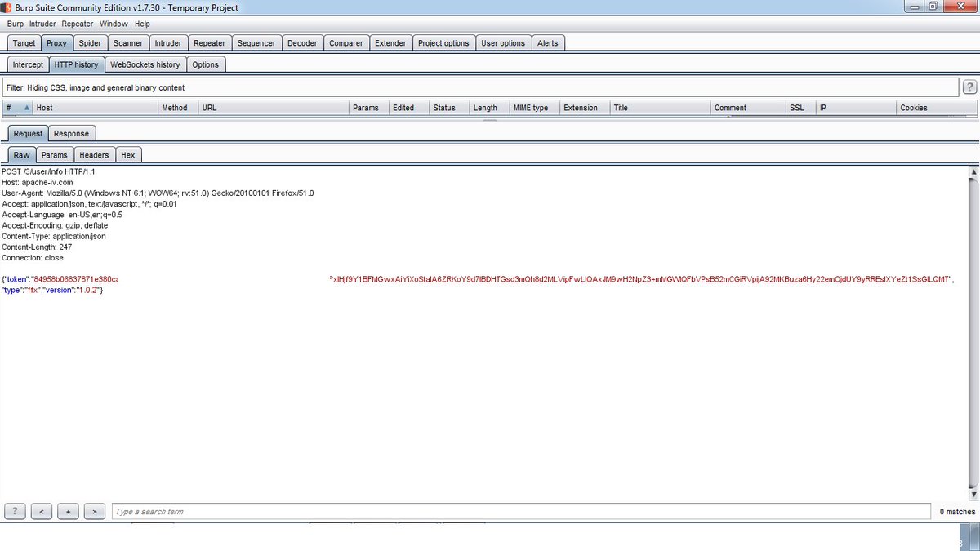The width and height of the screenshot is (980, 551).
Task: Open the Repeater menu in menu bar
Action: pyautogui.click(x=78, y=24)
